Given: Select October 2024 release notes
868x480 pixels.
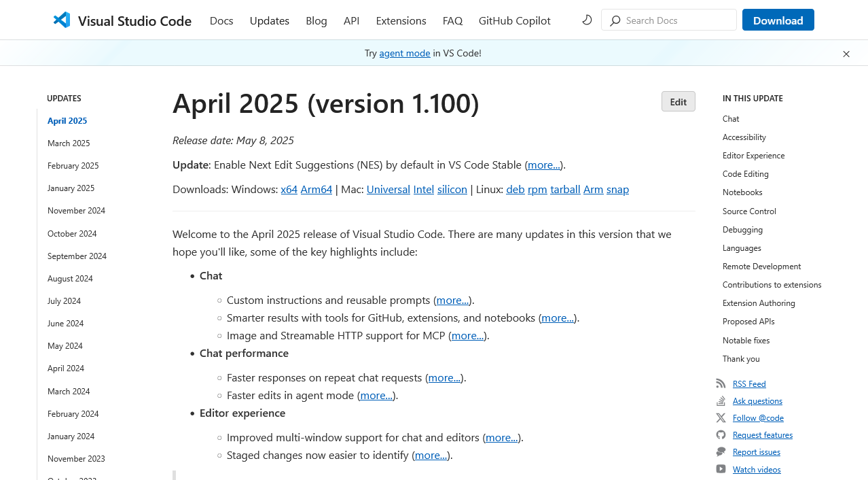Looking at the screenshot, I should point(72,234).
